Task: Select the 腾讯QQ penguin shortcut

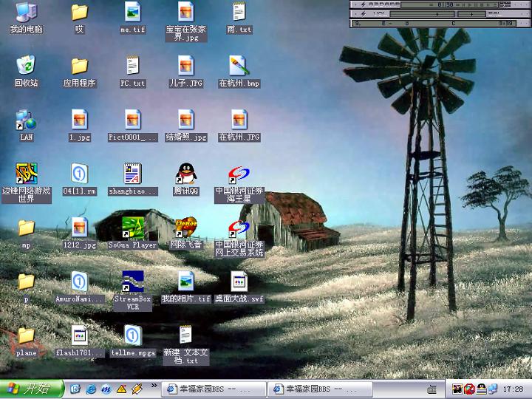Action: click(x=186, y=180)
